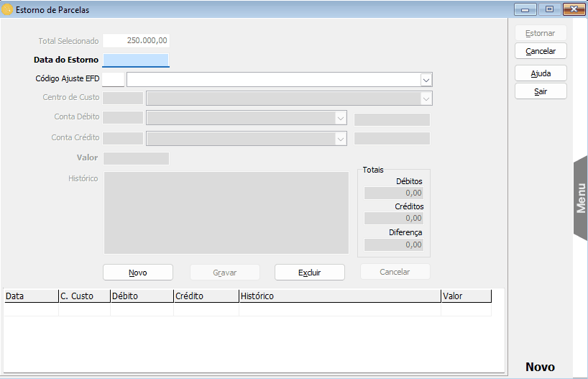Expand the Código Ajuste EFD dropdown

(426, 79)
